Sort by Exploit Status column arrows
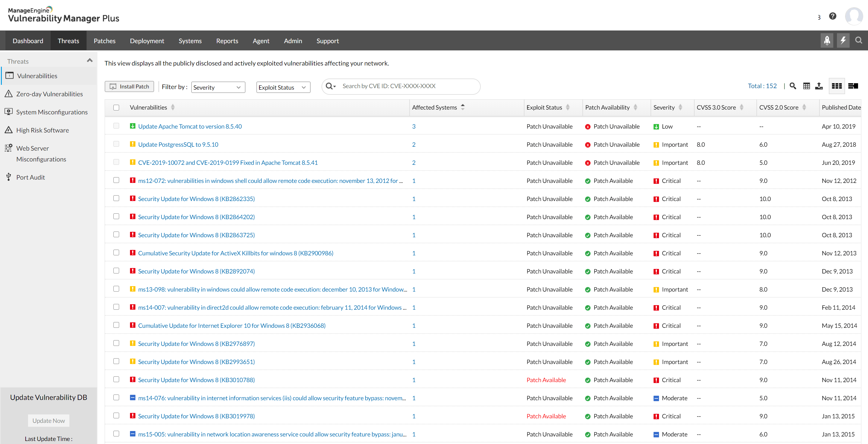The image size is (868, 444). coord(568,107)
